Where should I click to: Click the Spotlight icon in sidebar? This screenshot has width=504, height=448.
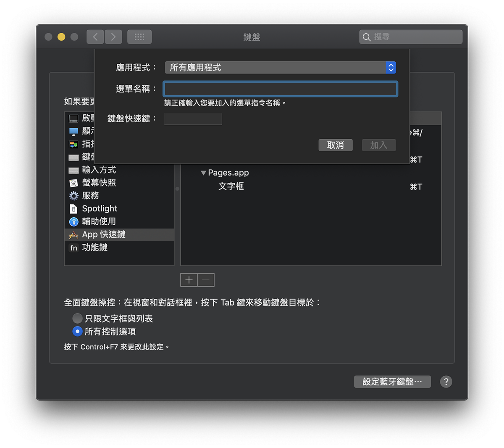coord(73,209)
